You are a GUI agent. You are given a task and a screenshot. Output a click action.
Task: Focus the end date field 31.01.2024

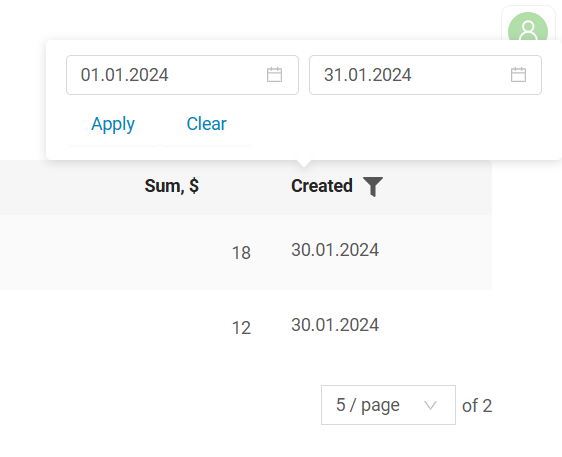[425, 75]
